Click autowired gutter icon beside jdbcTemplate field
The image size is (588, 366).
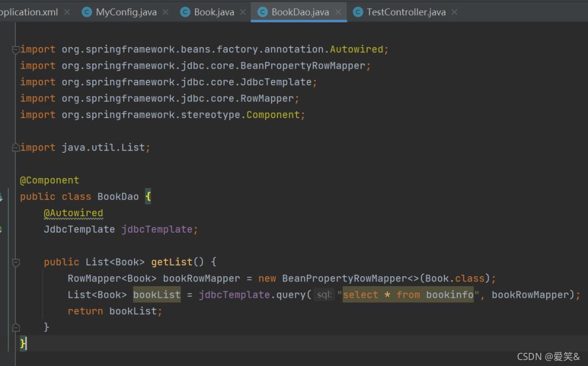2,230
